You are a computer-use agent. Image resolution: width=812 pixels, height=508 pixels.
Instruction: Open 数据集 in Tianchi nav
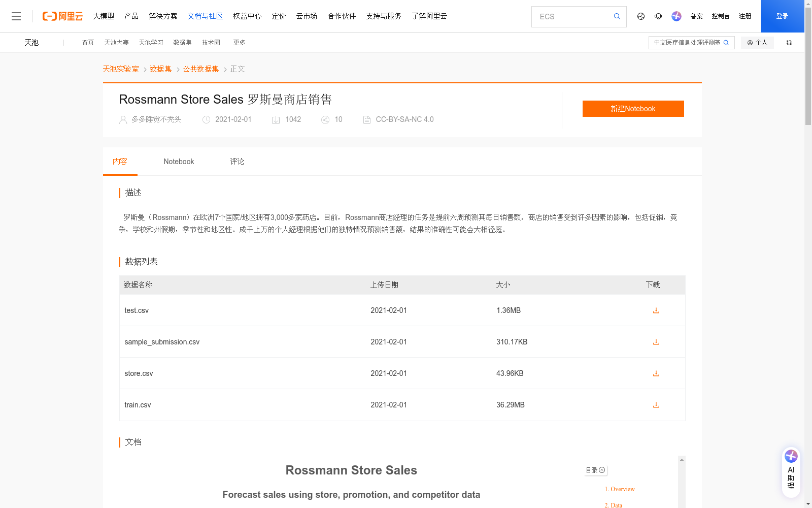(x=182, y=43)
